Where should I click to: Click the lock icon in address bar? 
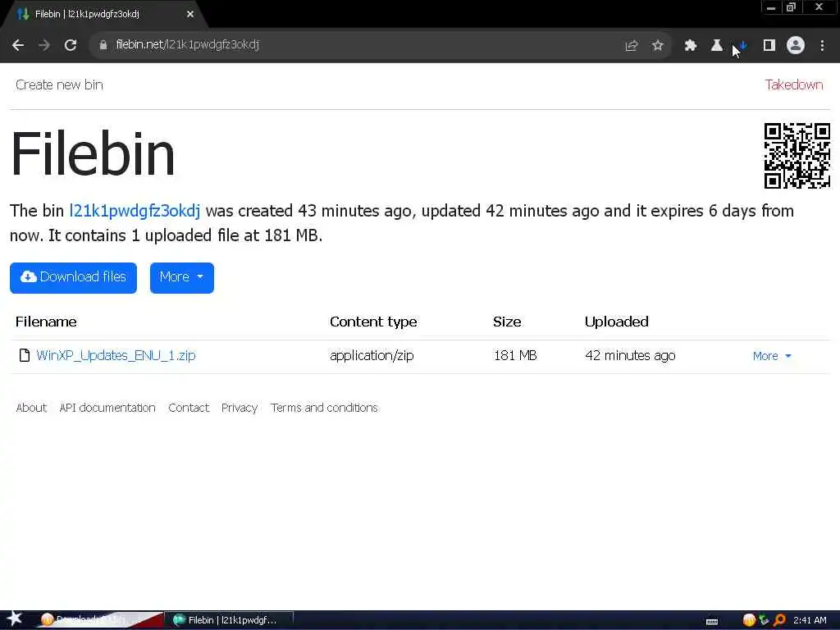tap(103, 45)
